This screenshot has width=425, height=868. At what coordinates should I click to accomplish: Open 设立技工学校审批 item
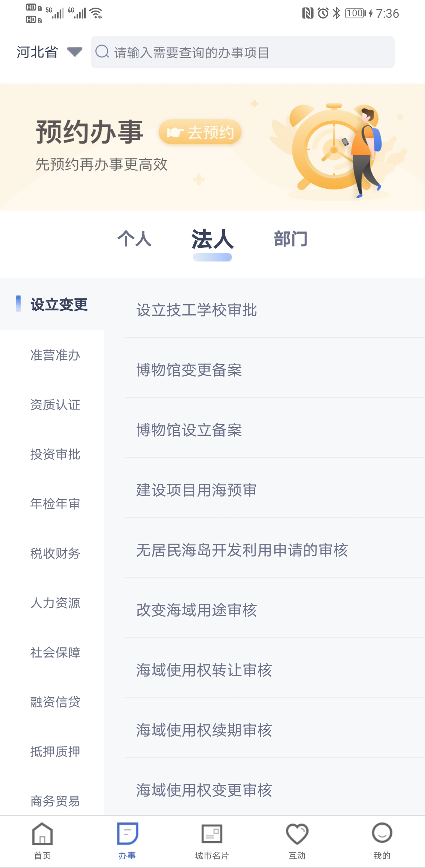pos(197,310)
